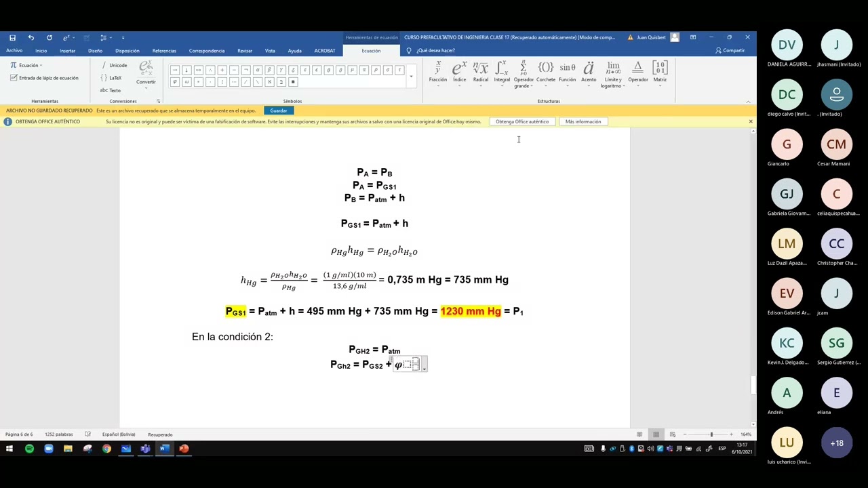Screen dimensions: 868x488
Task: Open the Índice structure gallery
Action: click(459, 74)
